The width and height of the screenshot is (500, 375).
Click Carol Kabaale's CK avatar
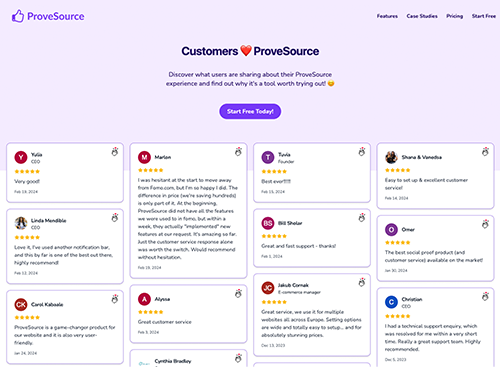pyautogui.click(x=21, y=304)
